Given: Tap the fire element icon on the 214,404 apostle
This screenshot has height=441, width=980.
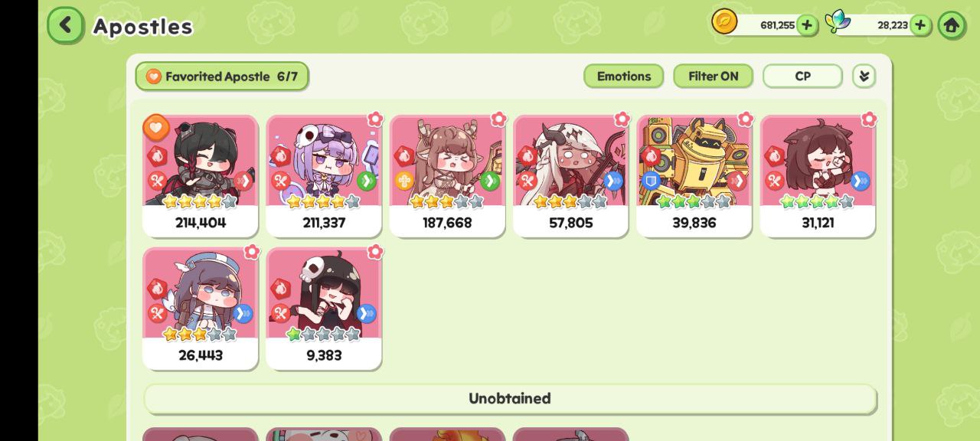Looking at the screenshot, I should pos(157,156).
